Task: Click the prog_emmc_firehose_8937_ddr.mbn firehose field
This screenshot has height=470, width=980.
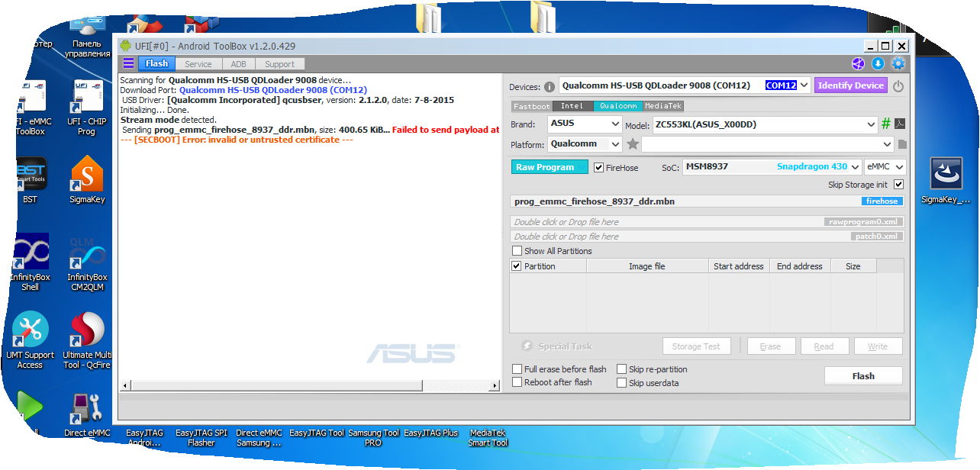Action: coord(708,201)
